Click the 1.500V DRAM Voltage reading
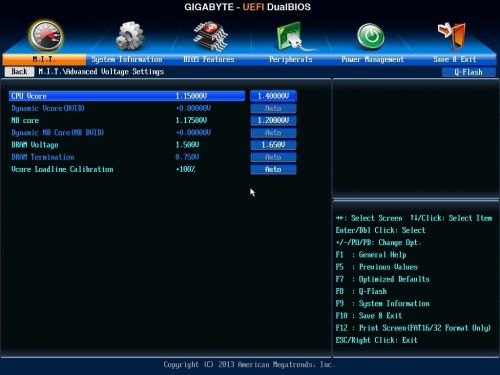Image resolution: width=500 pixels, height=375 pixels. 187,145
